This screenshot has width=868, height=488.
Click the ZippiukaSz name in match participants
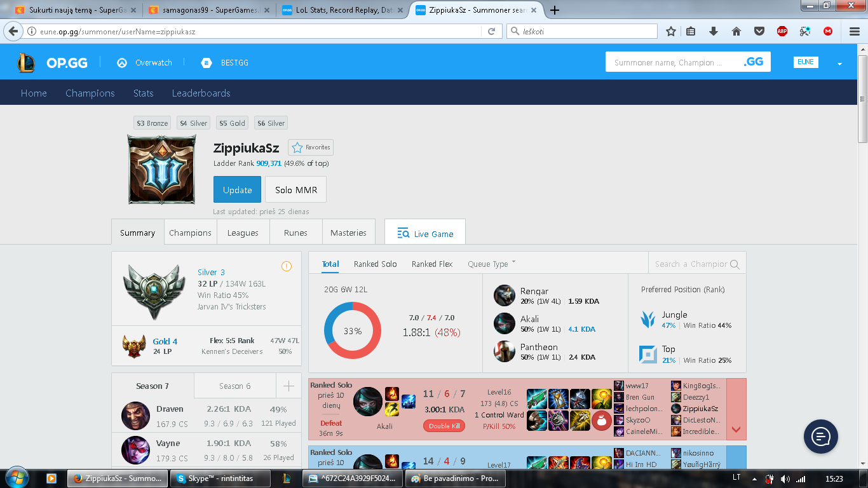click(x=700, y=409)
